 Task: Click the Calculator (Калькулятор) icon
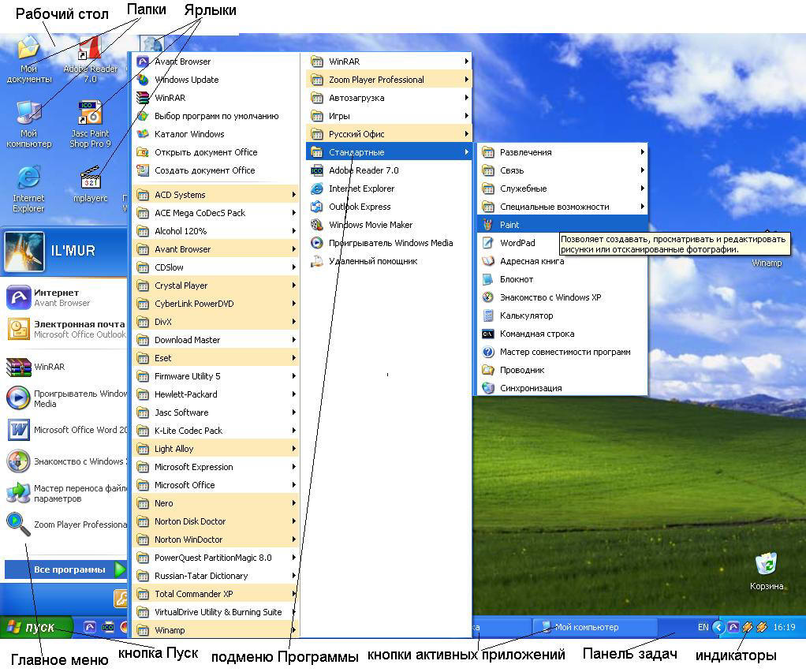point(488,315)
